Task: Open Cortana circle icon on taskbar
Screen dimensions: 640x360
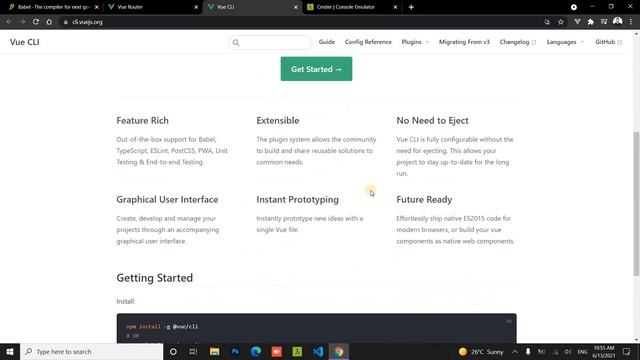Action: 173,351
